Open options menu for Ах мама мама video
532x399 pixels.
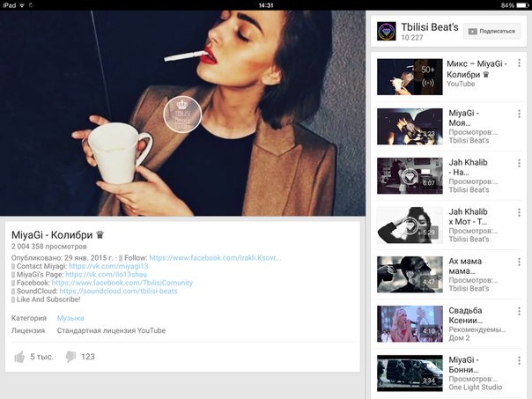pyautogui.click(x=520, y=261)
